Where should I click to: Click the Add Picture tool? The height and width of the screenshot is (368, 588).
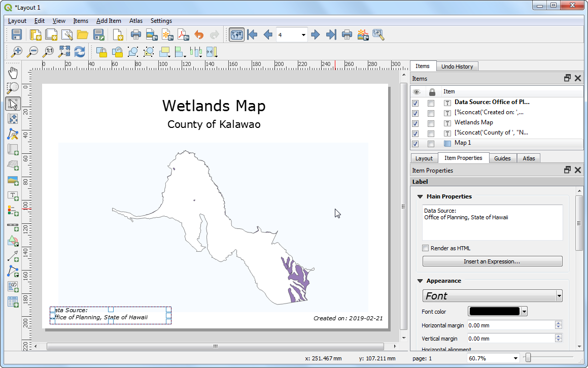[13, 181]
